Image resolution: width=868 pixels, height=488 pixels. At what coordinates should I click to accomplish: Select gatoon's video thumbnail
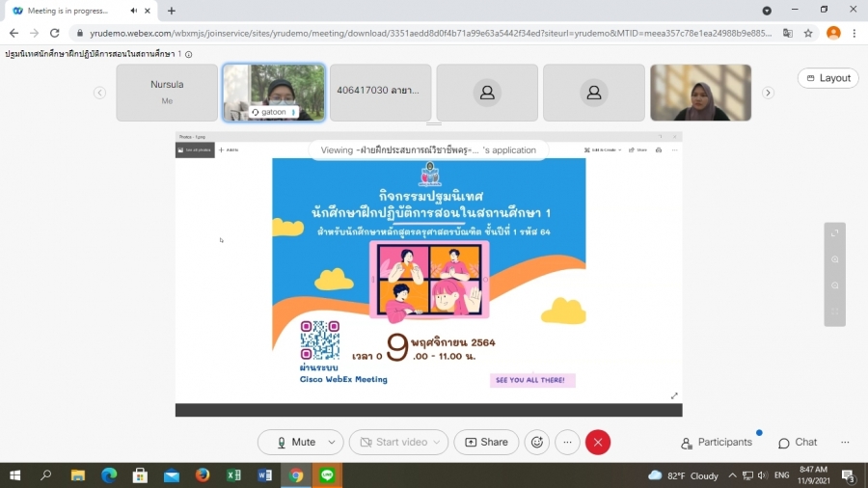click(x=274, y=93)
